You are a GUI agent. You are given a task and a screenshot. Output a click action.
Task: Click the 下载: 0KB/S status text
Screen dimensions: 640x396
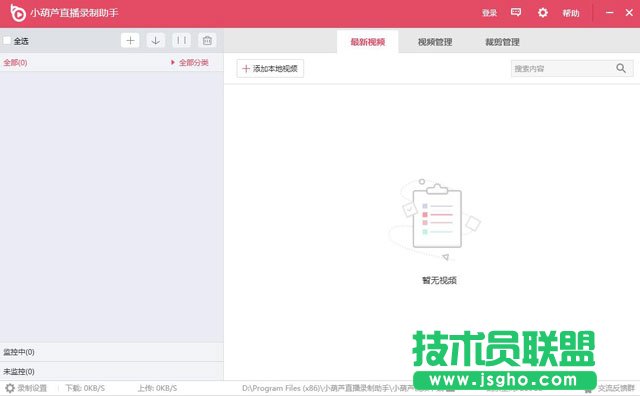coord(85,388)
